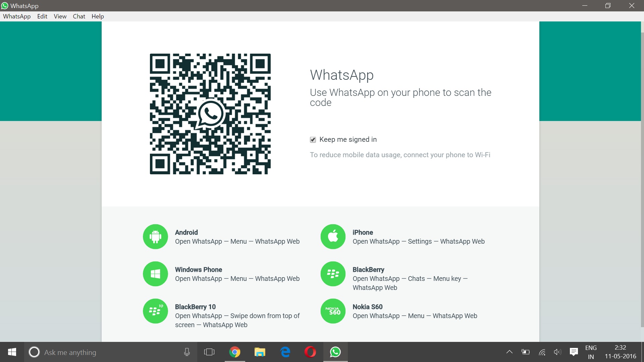Open the Edit menu
This screenshot has width=644, height=362.
42,16
